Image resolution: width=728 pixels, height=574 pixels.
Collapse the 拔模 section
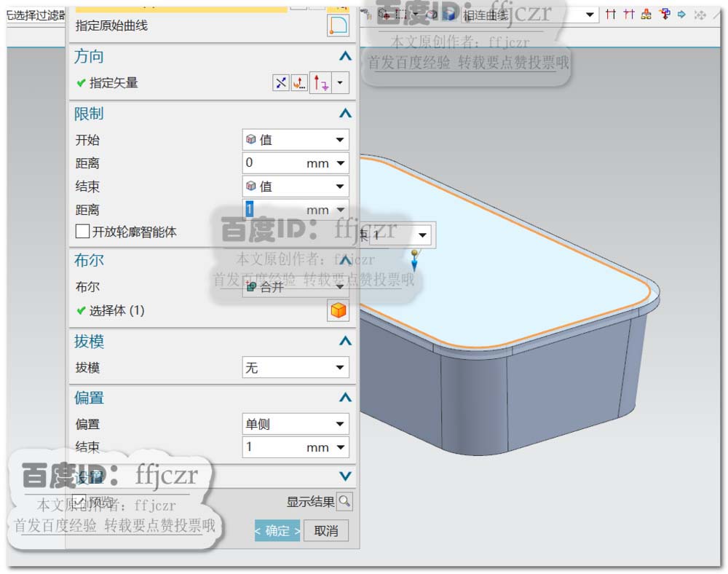click(x=345, y=342)
